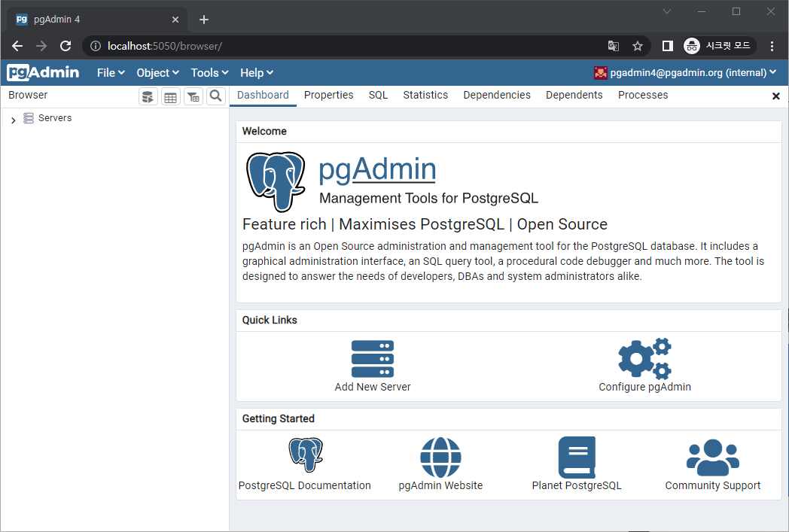Click the View Data grid icon

pos(170,96)
